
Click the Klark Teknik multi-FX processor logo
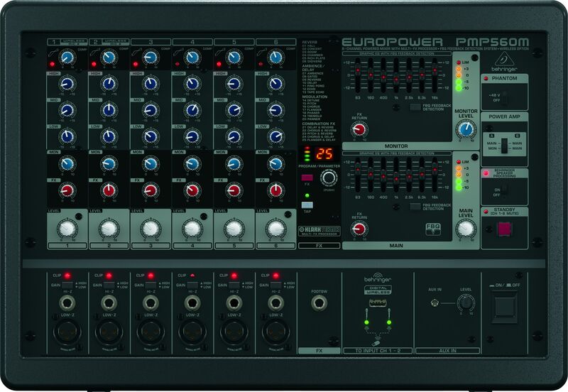pos(319,231)
